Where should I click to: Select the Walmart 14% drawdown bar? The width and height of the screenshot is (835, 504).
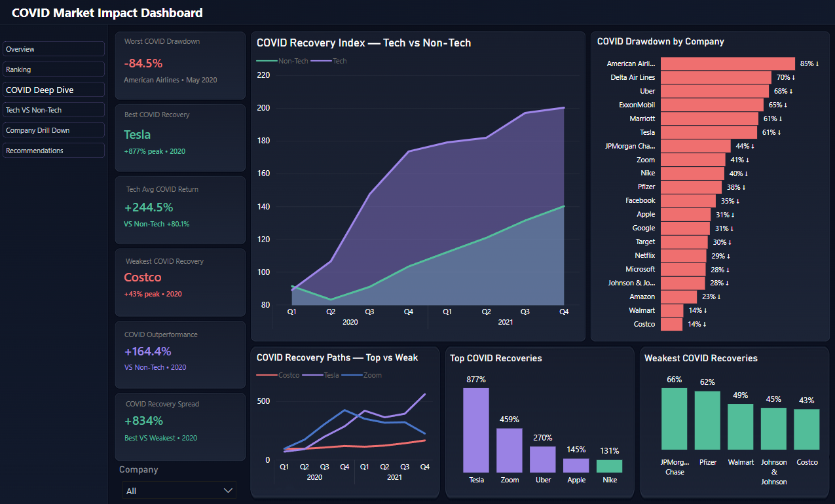point(672,311)
